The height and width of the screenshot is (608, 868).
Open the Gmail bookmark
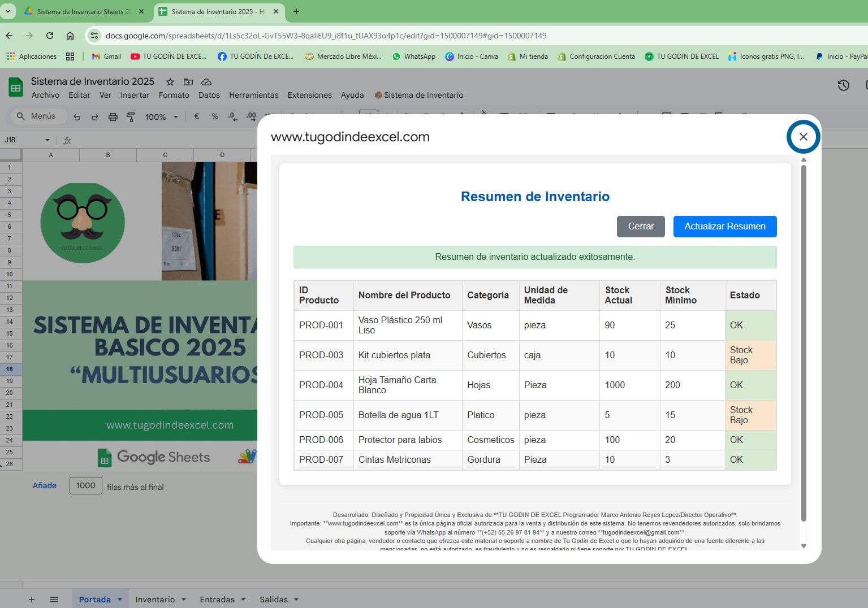tap(106, 57)
